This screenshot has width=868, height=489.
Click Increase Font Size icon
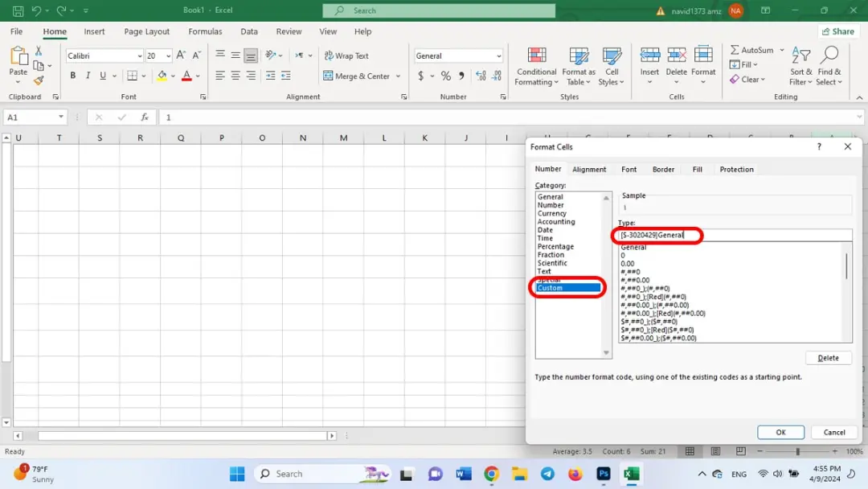pos(181,55)
